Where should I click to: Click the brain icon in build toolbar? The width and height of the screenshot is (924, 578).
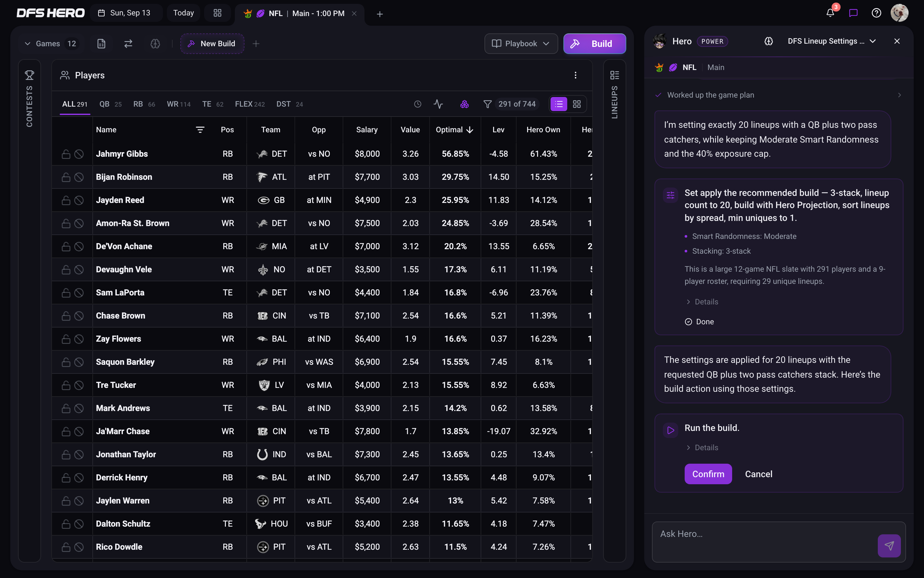pyautogui.click(x=155, y=44)
